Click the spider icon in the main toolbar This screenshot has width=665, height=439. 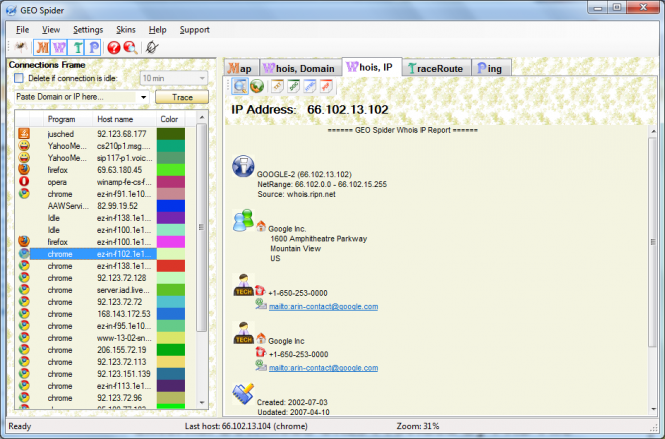click(x=20, y=47)
